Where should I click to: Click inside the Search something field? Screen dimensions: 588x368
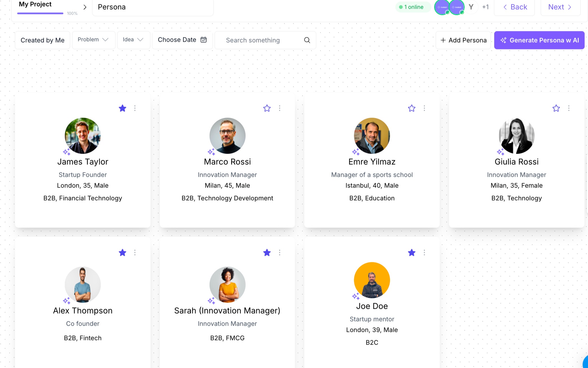tap(253, 40)
